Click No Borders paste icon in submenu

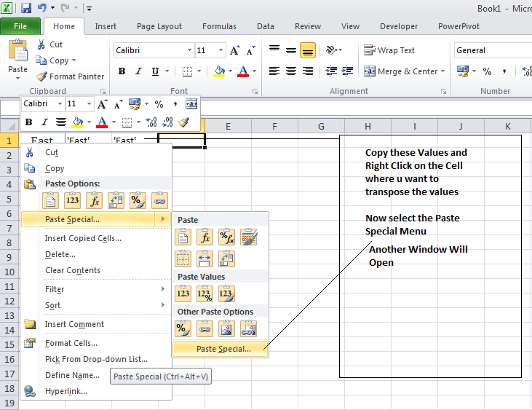coord(183,259)
